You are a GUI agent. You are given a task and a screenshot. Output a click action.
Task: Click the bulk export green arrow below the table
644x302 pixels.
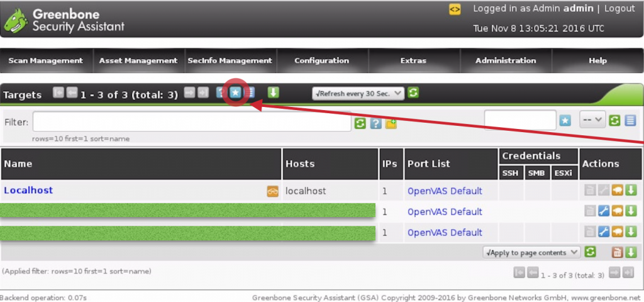tap(630, 252)
